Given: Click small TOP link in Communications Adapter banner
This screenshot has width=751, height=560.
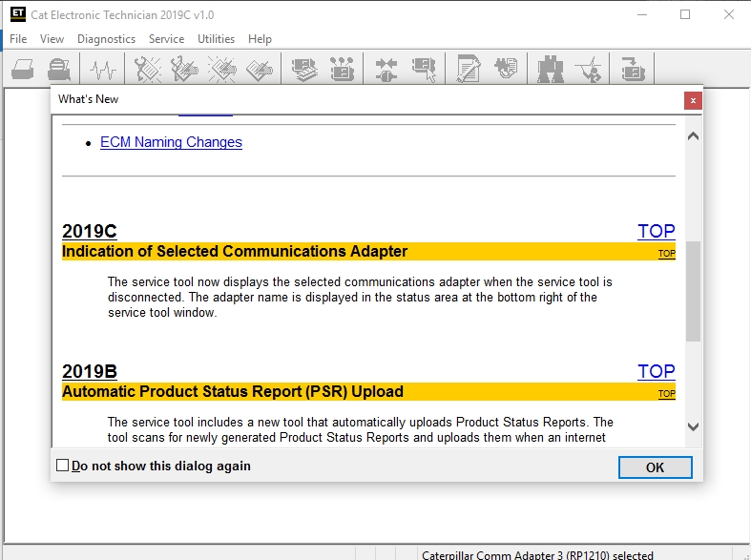Looking at the screenshot, I should point(667,254).
